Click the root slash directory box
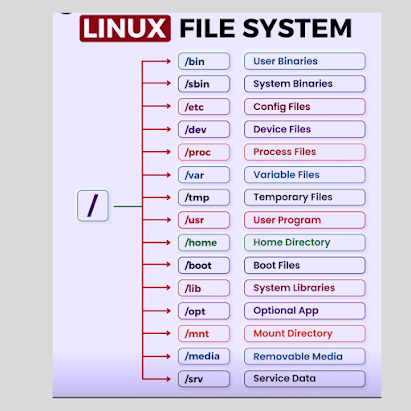411x411 pixels. (93, 206)
